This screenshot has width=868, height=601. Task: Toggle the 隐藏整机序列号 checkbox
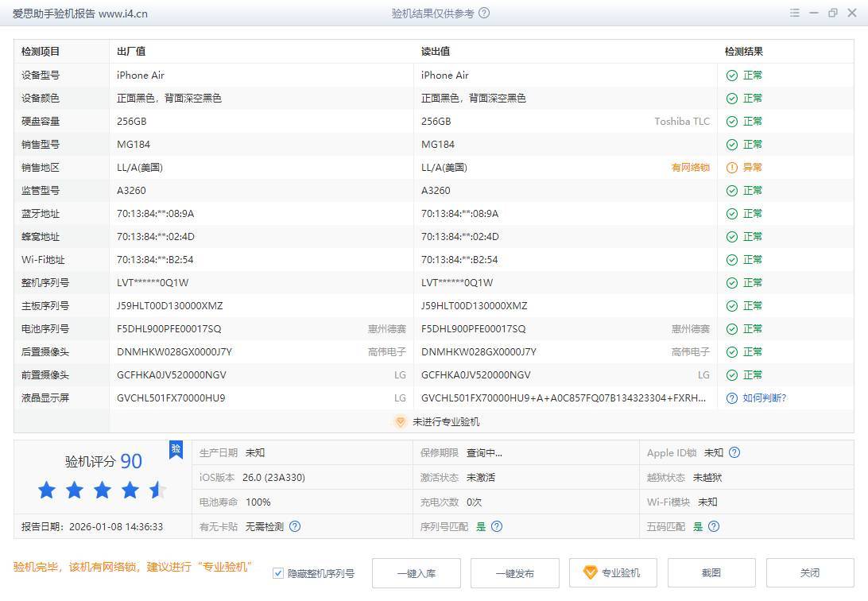[x=278, y=573]
